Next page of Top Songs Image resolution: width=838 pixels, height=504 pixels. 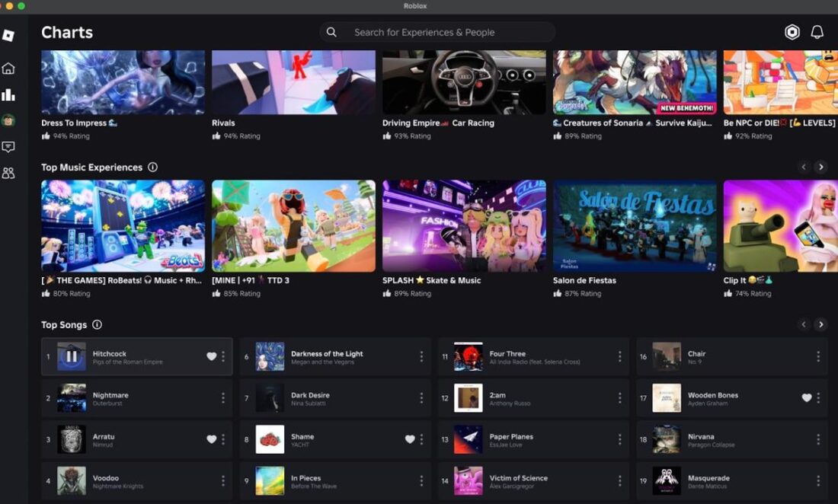tap(821, 324)
